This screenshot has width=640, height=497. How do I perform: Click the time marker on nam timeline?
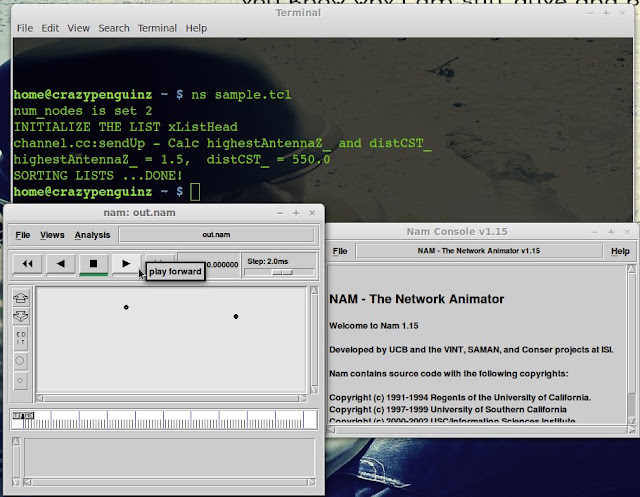22,415
